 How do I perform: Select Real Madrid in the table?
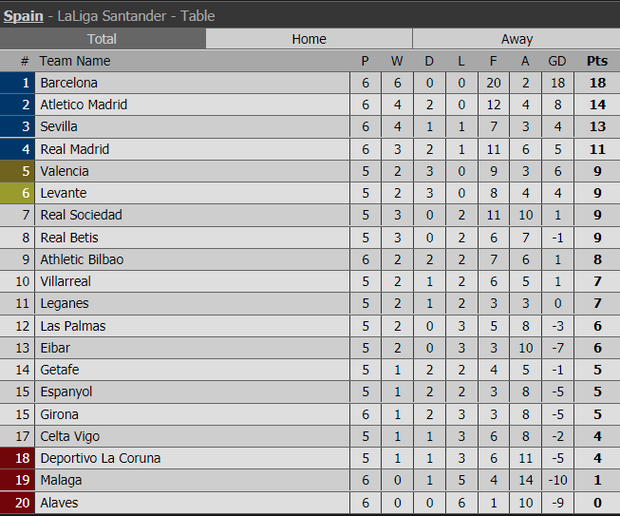click(75, 149)
